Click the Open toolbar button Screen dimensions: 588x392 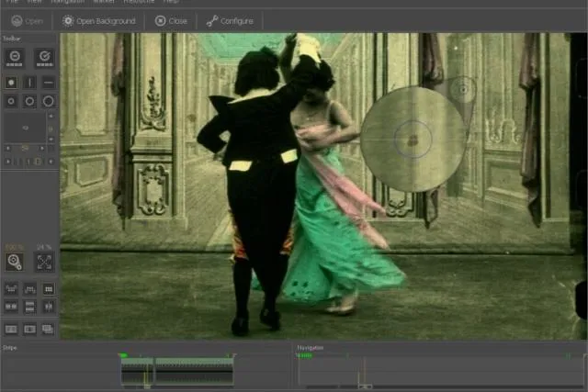click(x=27, y=21)
